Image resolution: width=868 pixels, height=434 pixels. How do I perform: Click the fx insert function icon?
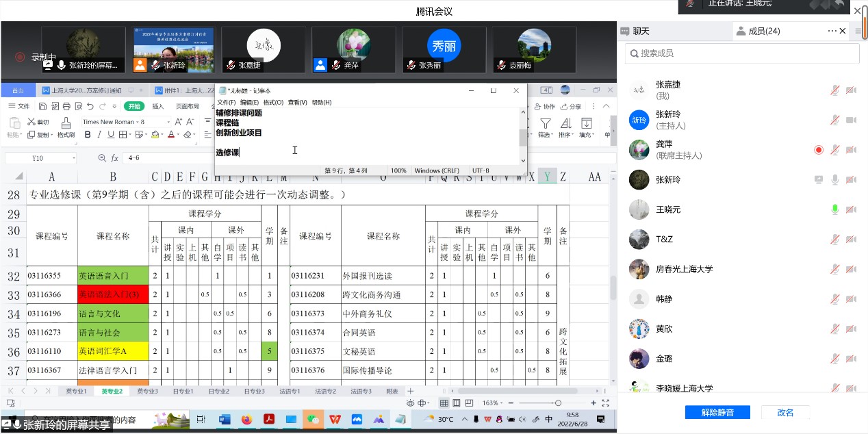point(115,158)
